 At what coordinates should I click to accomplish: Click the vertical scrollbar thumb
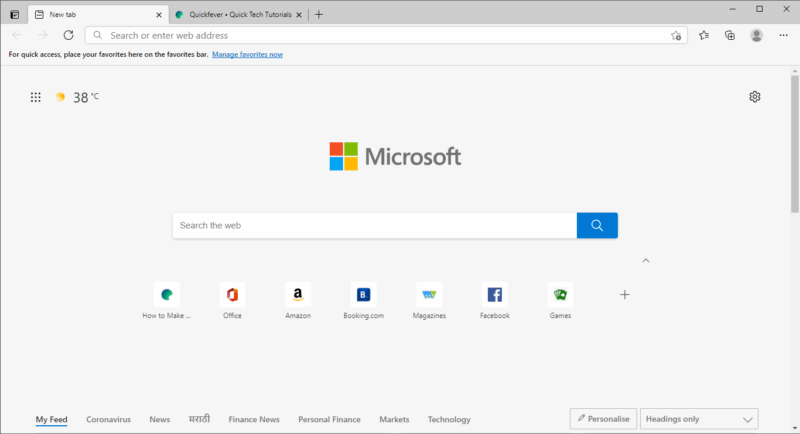(795, 144)
